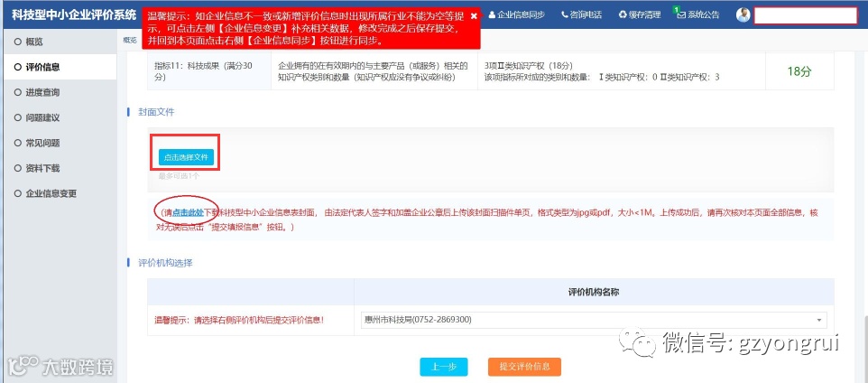Click the 上一步 button
Image resolution: width=868 pixels, height=383 pixels.
click(443, 367)
